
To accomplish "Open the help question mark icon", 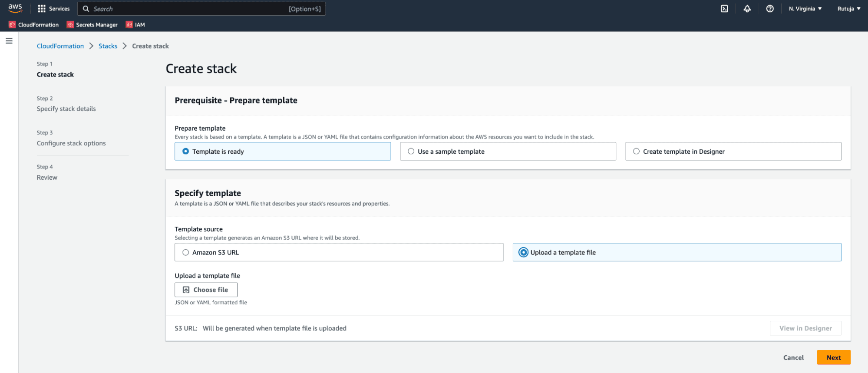I will point(769,9).
